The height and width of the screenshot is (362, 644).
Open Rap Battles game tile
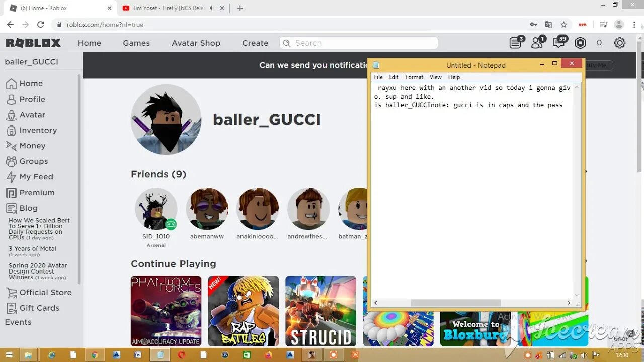244,311
